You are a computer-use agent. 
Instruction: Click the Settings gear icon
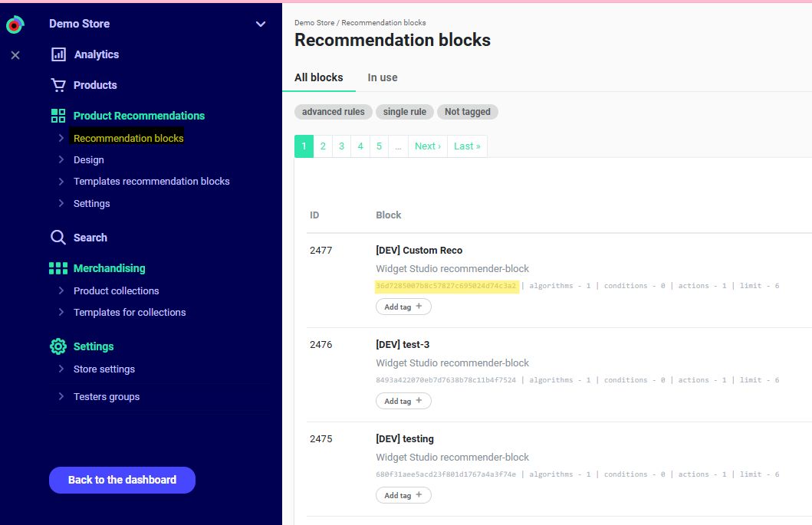(x=58, y=346)
